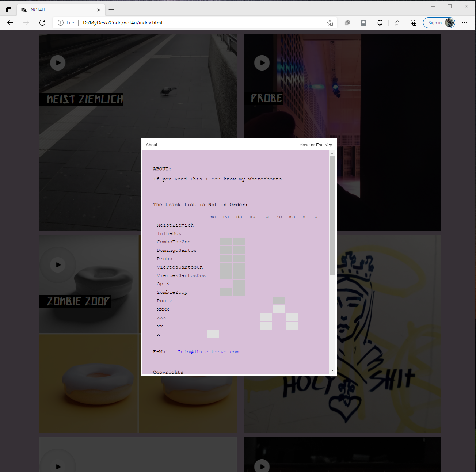Open the Info@distelkenye.com email link
Image resolution: width=476 pixels, height=472 pixels.
point(208,352)
